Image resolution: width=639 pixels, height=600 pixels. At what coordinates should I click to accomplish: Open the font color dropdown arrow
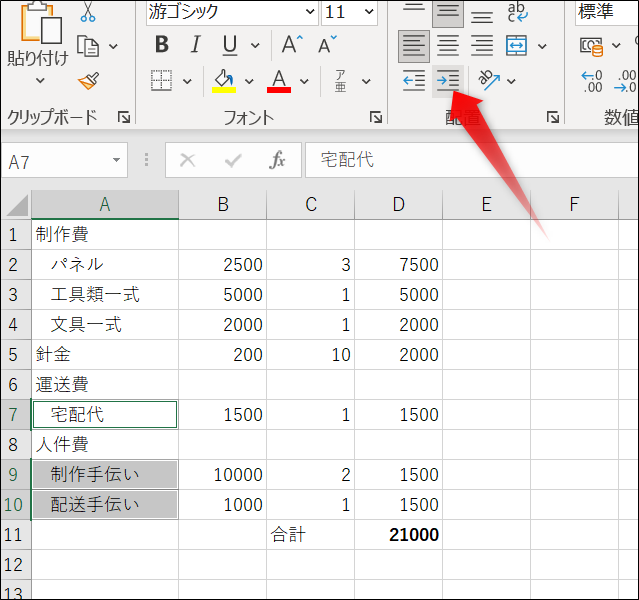coord(304,81)
